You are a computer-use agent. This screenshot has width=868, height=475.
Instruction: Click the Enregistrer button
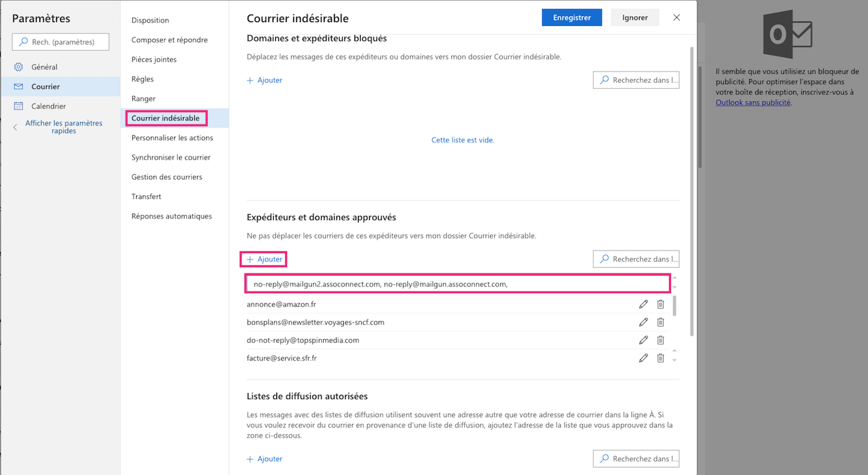tap(572, 17)
